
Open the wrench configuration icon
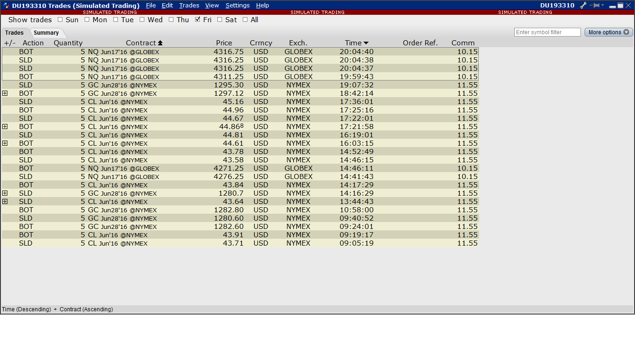tap(584, 6)
